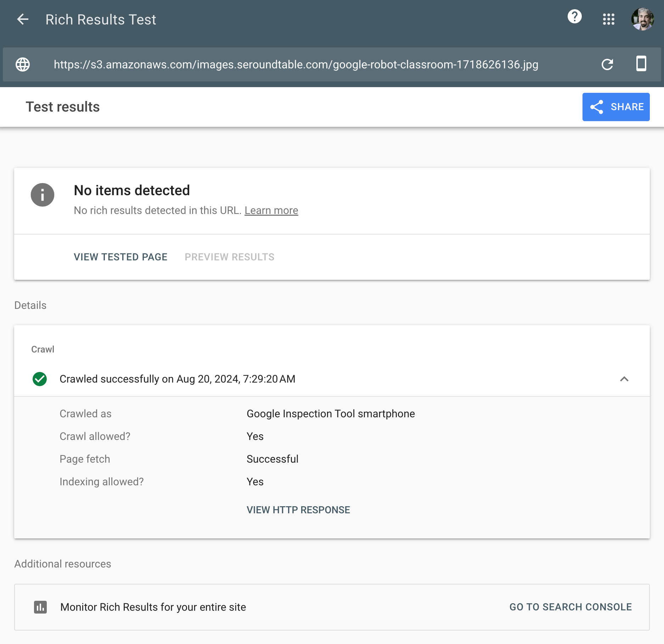Click the globe icon in the URL bar

(23, 64)
